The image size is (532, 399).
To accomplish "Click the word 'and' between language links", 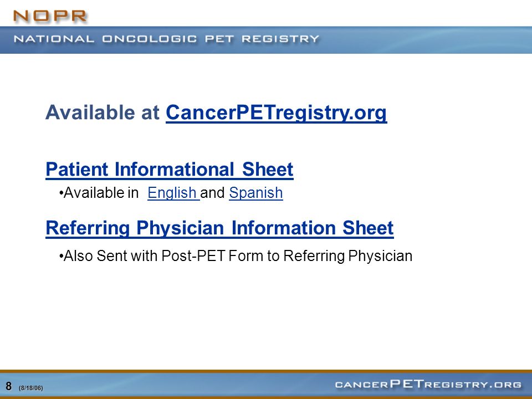I will coord(212,193).
